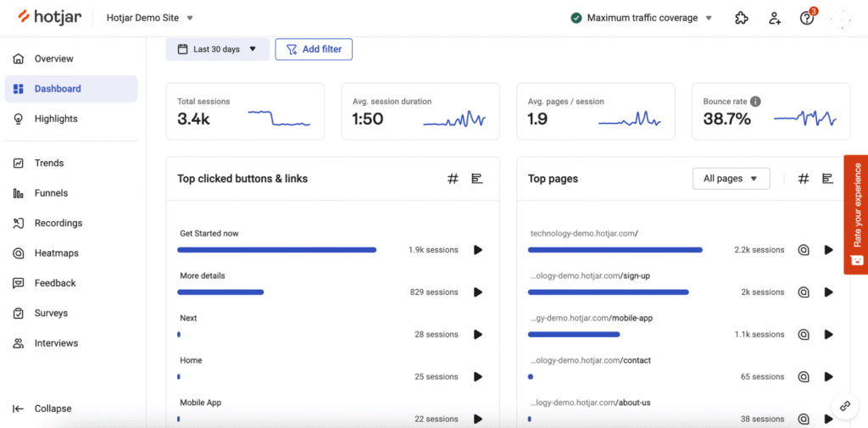Play recordings for Get Started now
868x428 pixels.
pos(478,250)
